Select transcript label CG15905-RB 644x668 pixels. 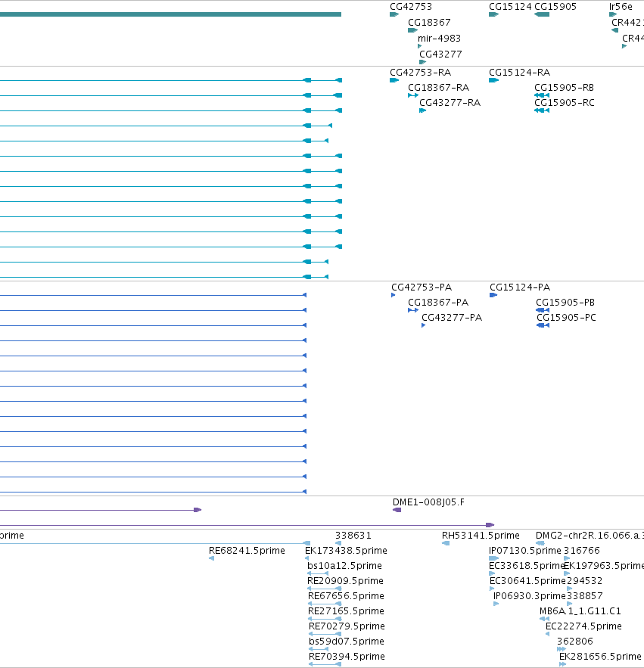tap(565, 88)
